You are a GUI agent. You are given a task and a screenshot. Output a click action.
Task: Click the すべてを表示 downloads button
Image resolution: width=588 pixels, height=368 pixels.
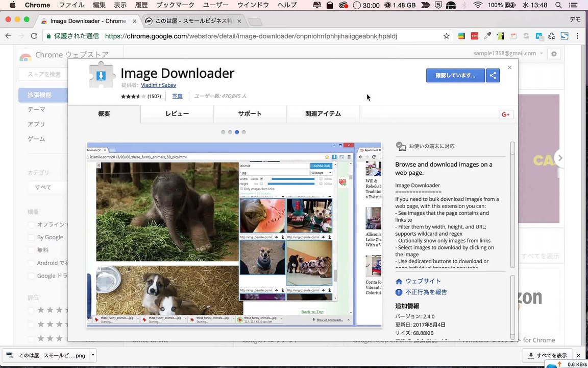(x=547, y=355)
